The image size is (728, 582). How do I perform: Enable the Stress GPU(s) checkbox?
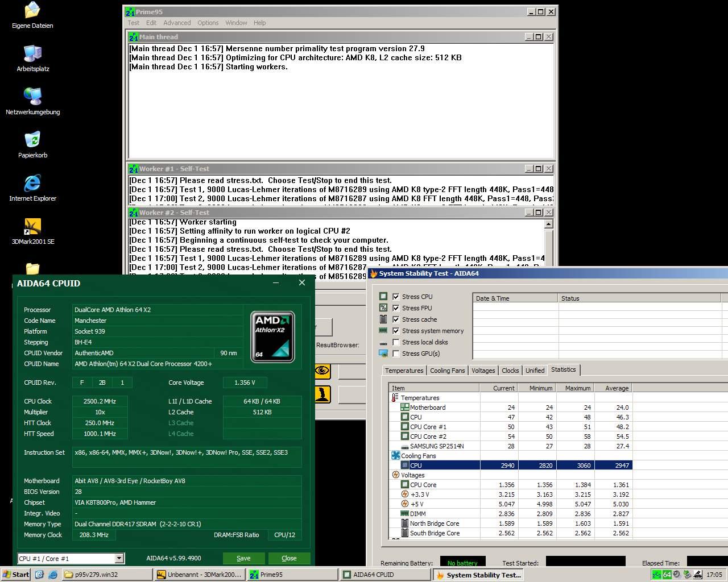pos(396,354)
